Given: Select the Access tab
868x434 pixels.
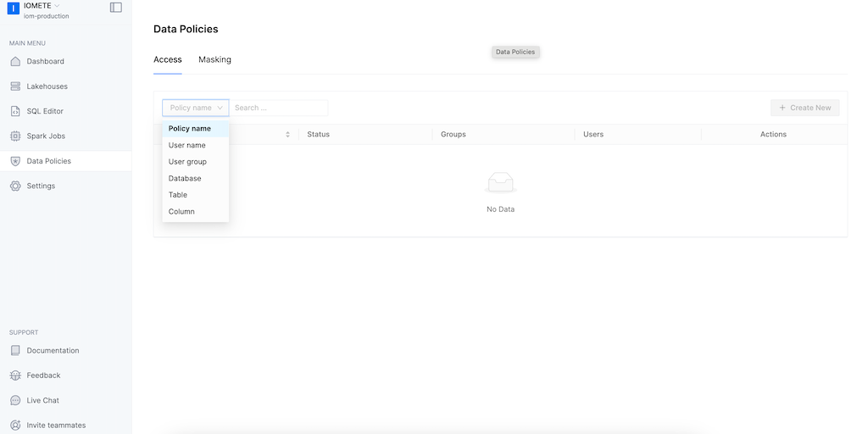Looking at the screenshot, I should coord(168,59).
